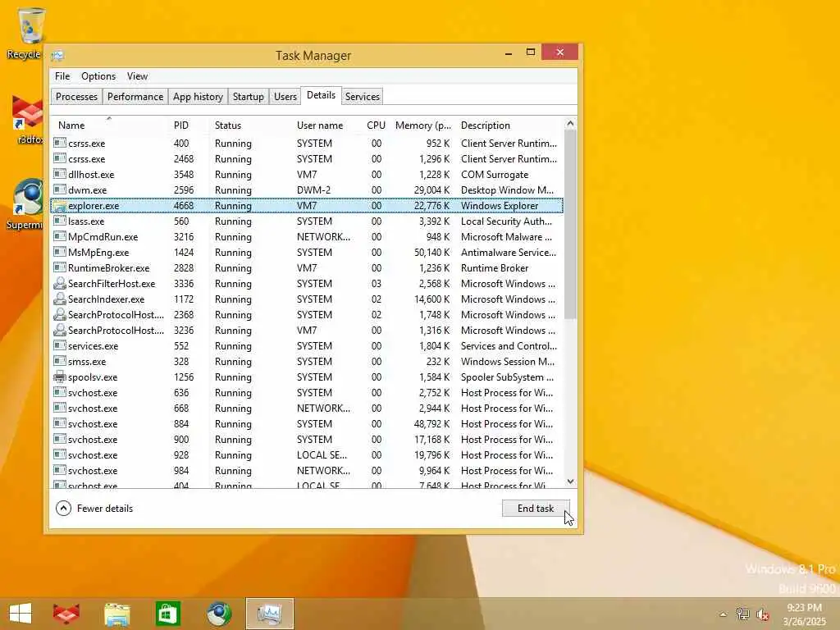The image size is (840, 630).
Task: Click the Task Manager taskbar button
Action: click(269, 614)
